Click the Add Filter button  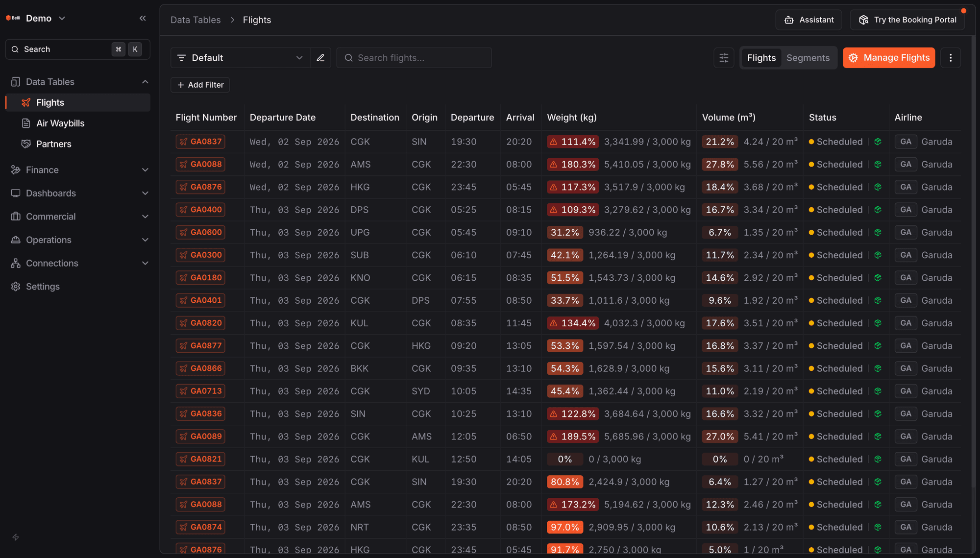point(200,85)
